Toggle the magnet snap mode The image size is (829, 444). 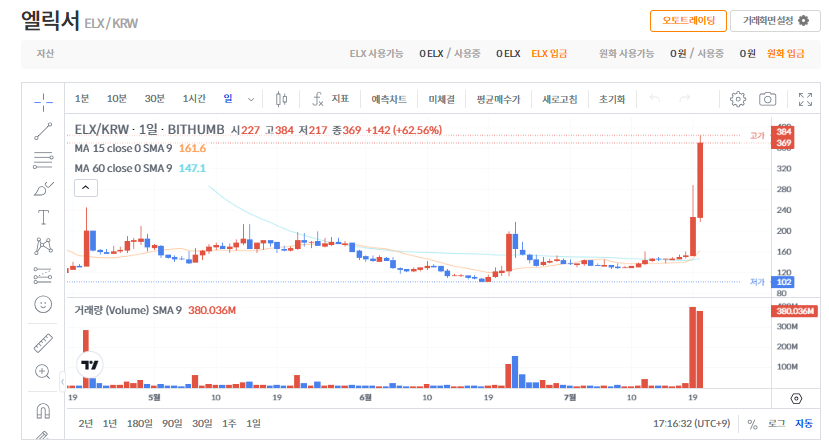43,411
